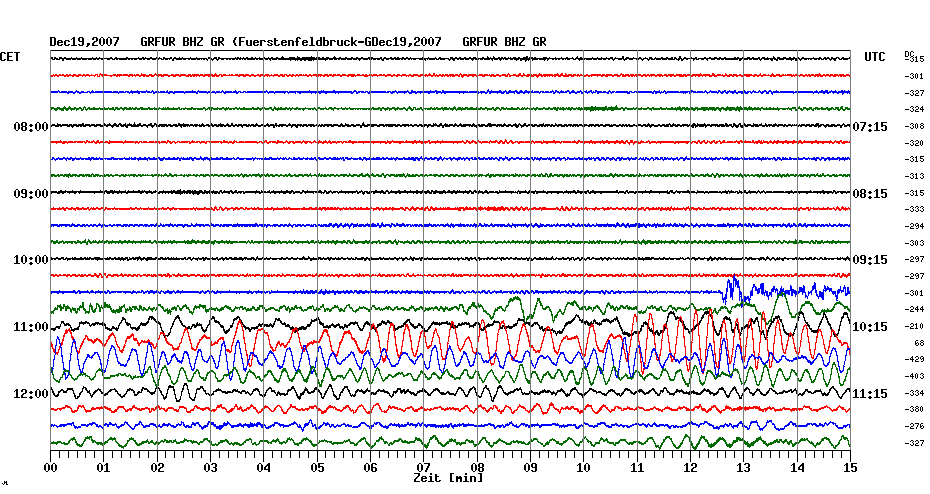Click DC offset value -403
Image resolution: width=930 pixels, height=494 pixels.
(x=914, y=376)
